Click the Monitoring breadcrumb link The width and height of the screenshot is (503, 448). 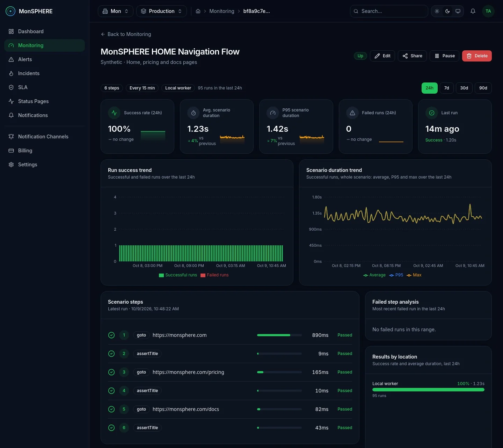point(222,11)
